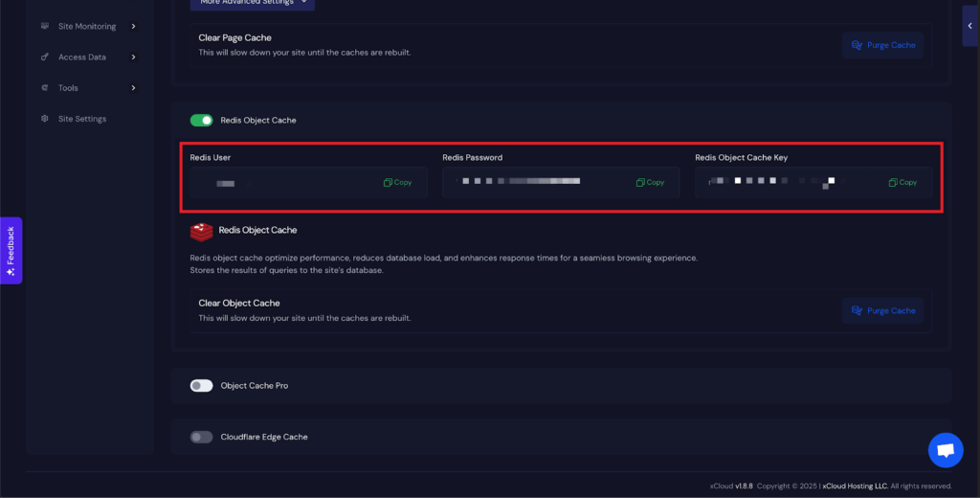This screenshot has width=980, height=498.
Task: Click the Site Settings gear icon
Action: point(45,119)
